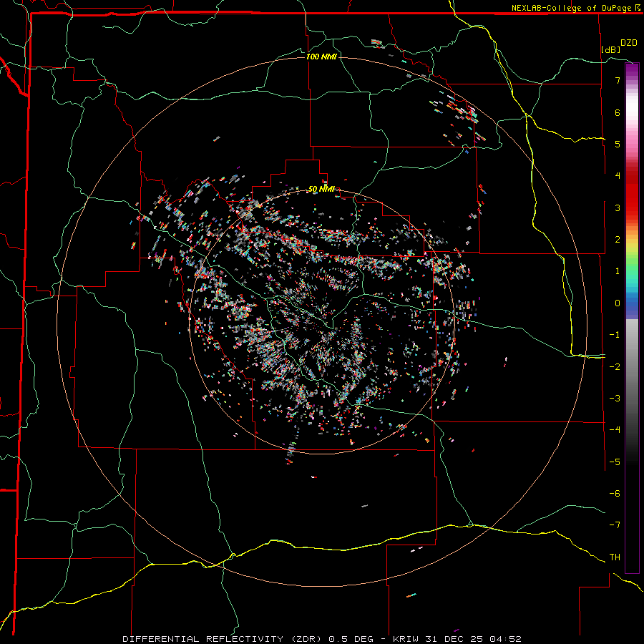Click the 6 value on the color scale
The height and width of the screenshot is (644, 644).
(x=618, y=112)
